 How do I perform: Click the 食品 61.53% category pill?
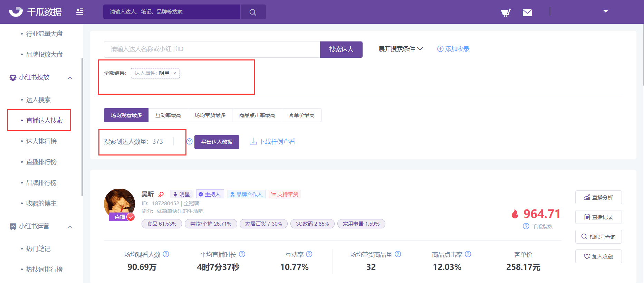(x=162, y=224)
